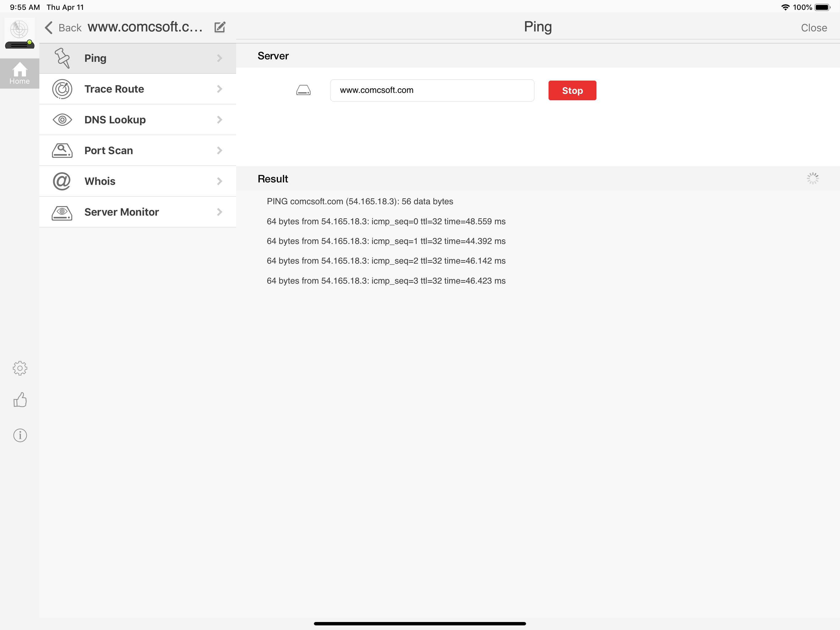Viewport: 840px width, 630px height.
Task: Click the Port Scan drive-search icon
Action: tap(62, 150)
